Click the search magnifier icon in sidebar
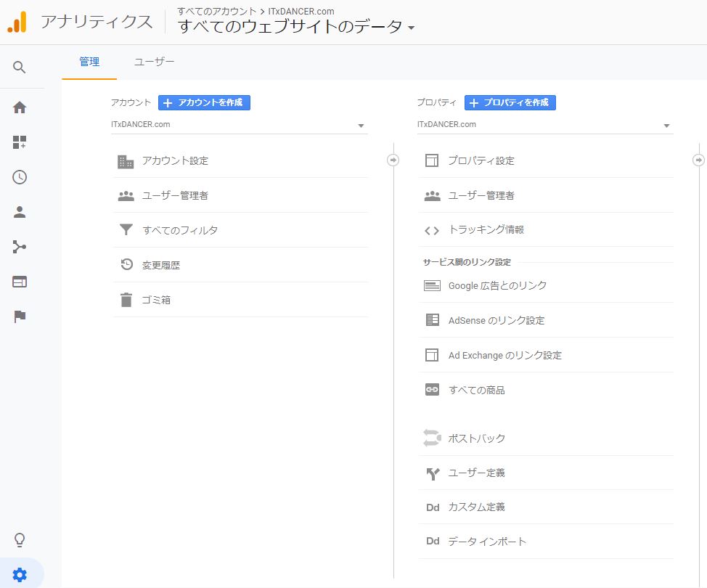 (20, 68)
